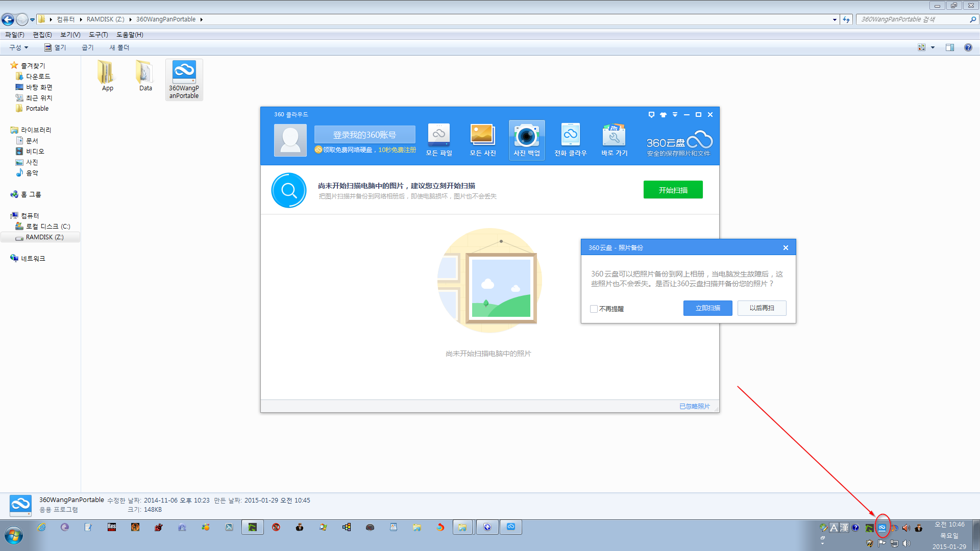980x551 pixels.
Task: Click the Windows Start orb
Action: 14,536
